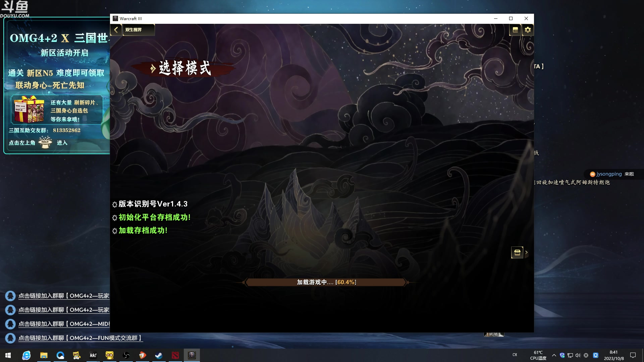The image size is (644, 362).
Task: Open Steam from the taskbar
Action: tap(159, 355)
